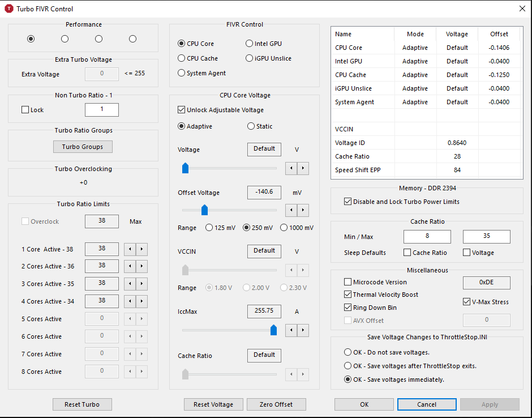Click the Cache Ratio Max input field
The image size is (532, 418).
point(486,236)
